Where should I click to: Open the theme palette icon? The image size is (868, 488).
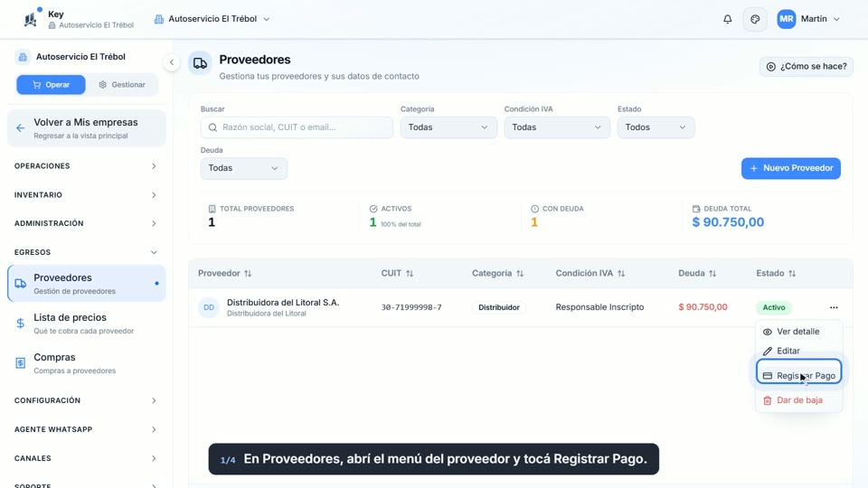pyautogui.click(x=755, y=19)
